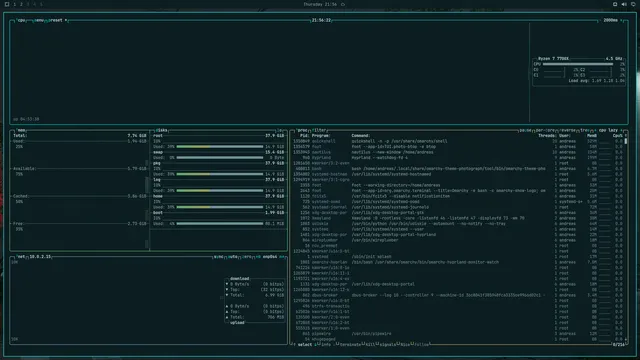640x360 pixels.
Task: Click the Threads column header
Action: click(547, 136)
